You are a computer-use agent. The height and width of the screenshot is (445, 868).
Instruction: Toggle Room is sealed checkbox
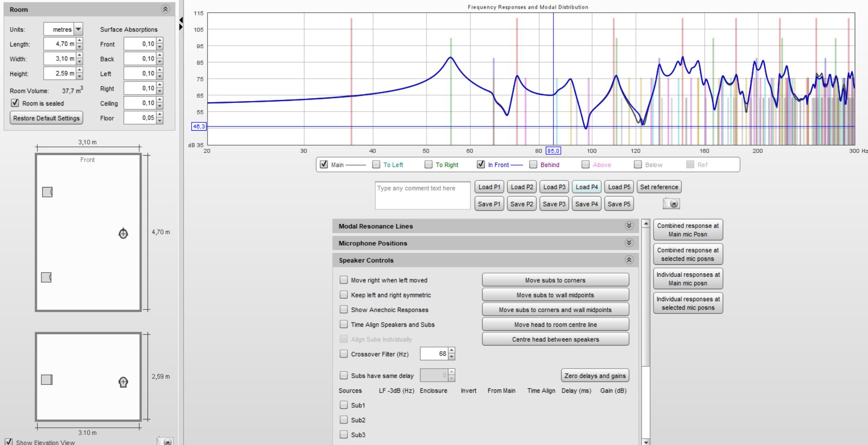[15, 103]
